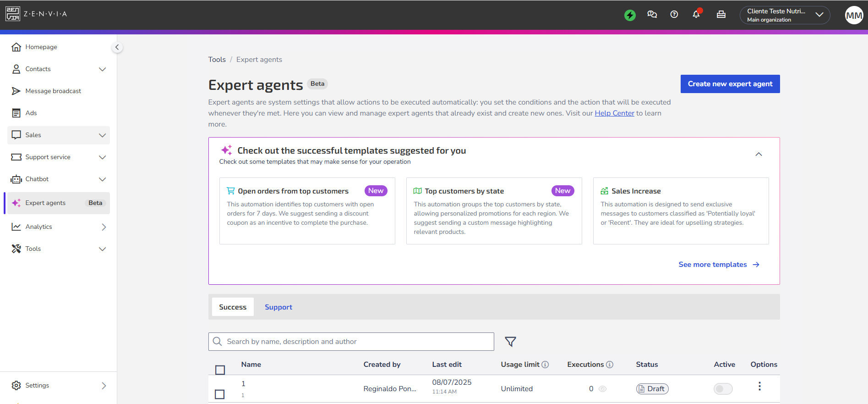The image size is (868, 404).
Task: Check the select-all checkbox in table header
Action: (220, 370)
